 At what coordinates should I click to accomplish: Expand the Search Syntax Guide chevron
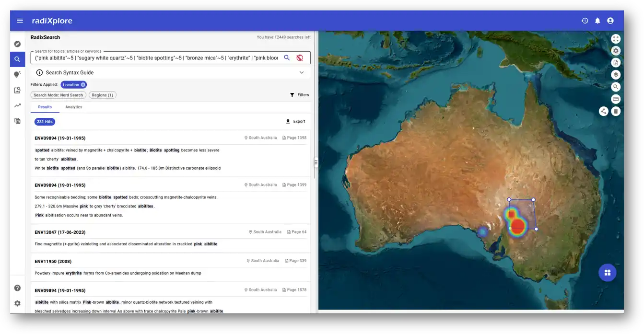coord(302,73)
